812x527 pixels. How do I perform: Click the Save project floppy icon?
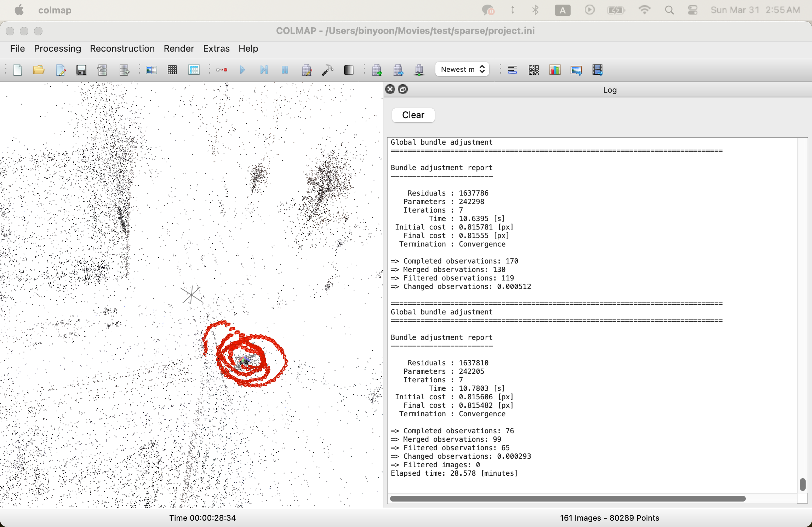point(81,70)
